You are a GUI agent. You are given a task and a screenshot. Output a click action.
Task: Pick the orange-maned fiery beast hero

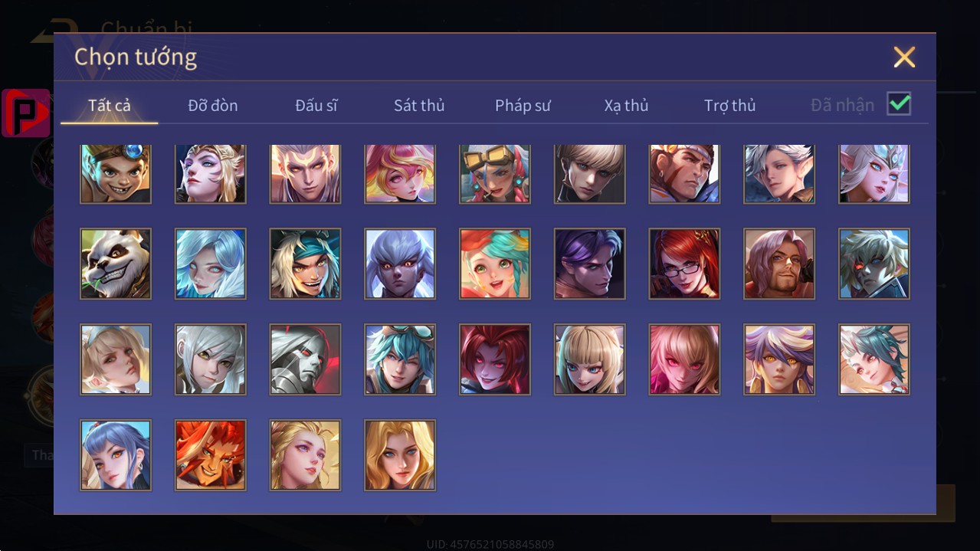[211, 455]
